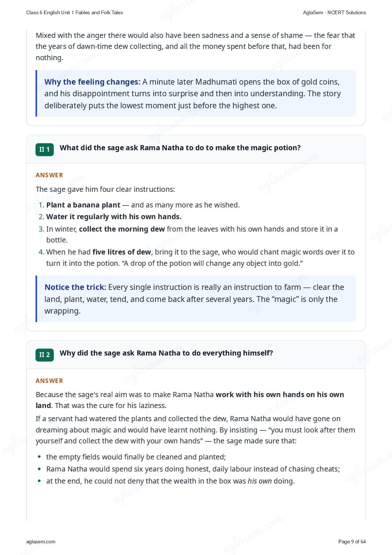The image size is (392, 555).
Task: Click the II 1 question badge
Action: coord(44,150)
